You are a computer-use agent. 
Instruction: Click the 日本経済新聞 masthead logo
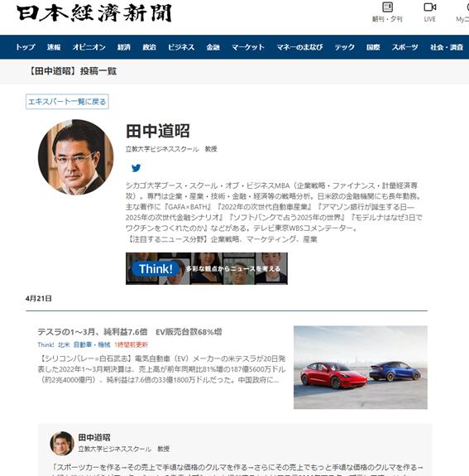pyautogui.click(x=94, y=13)
